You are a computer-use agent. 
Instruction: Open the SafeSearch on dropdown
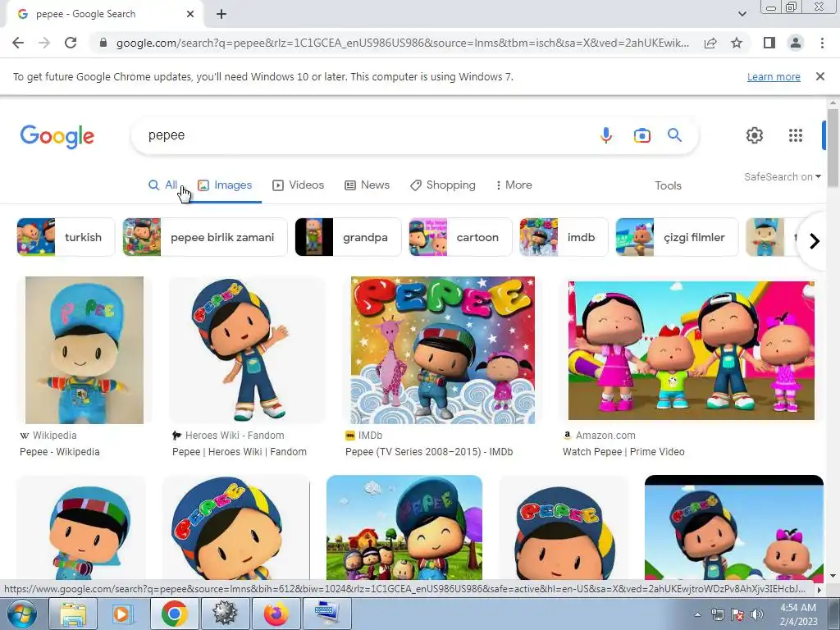(x=782, y=177)
